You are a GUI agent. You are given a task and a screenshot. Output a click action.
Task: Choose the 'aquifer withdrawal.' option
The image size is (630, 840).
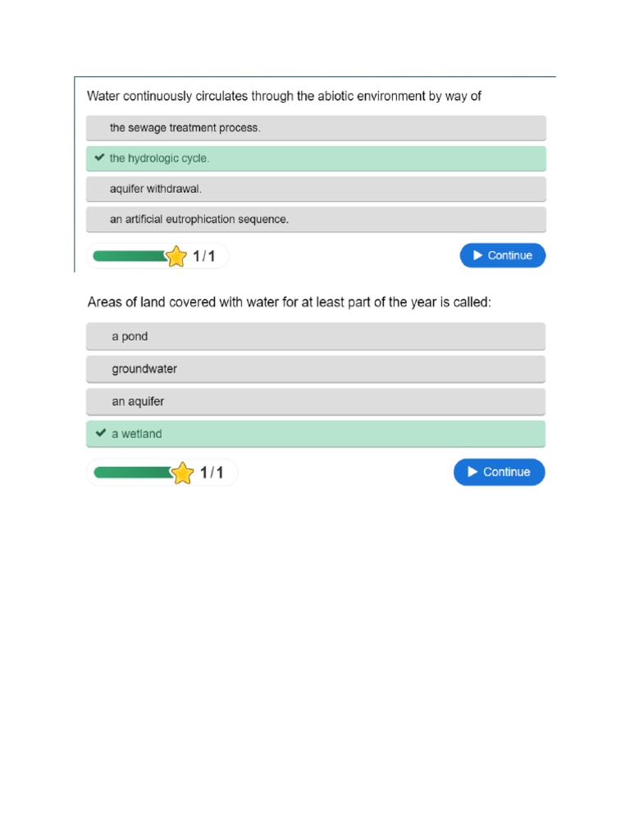click(x=155, y=189)
